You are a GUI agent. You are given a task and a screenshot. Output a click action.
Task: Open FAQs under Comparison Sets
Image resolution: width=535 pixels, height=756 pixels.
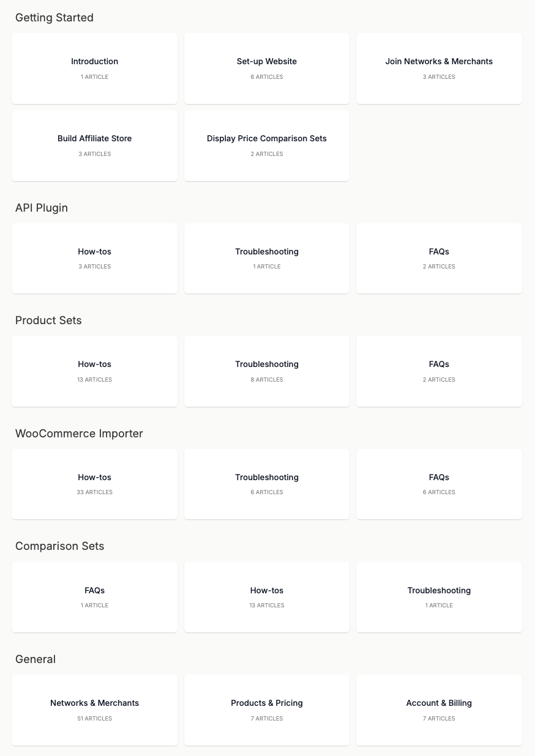[94, 597]
